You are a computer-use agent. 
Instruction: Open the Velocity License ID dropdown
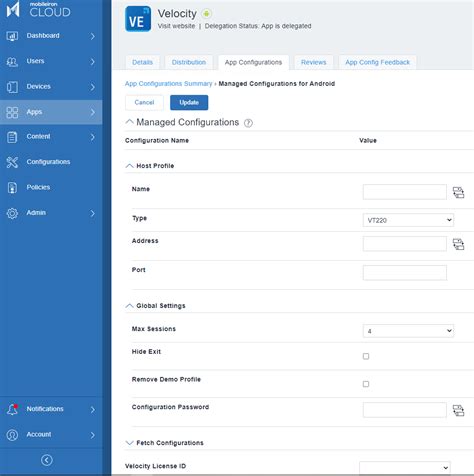(x=405, y=468)
